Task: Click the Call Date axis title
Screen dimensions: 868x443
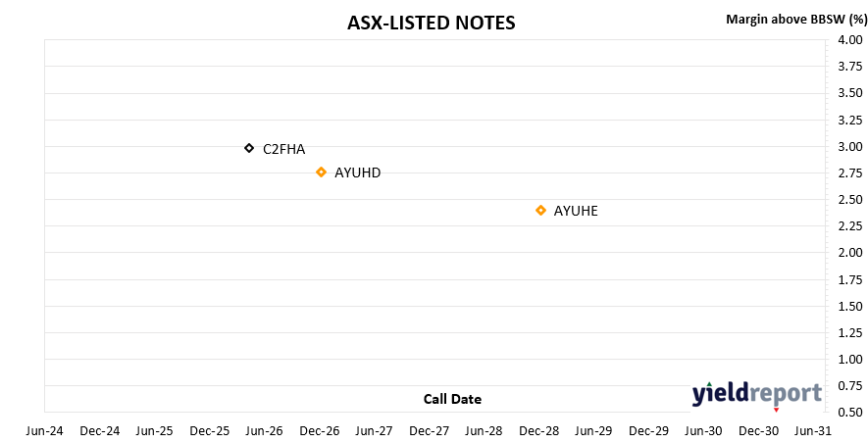Action: click(x=452, y=399)
